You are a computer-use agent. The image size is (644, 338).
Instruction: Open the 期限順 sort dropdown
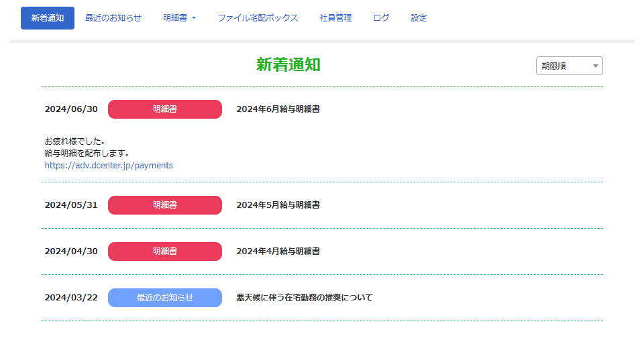[x=569, y=66]
